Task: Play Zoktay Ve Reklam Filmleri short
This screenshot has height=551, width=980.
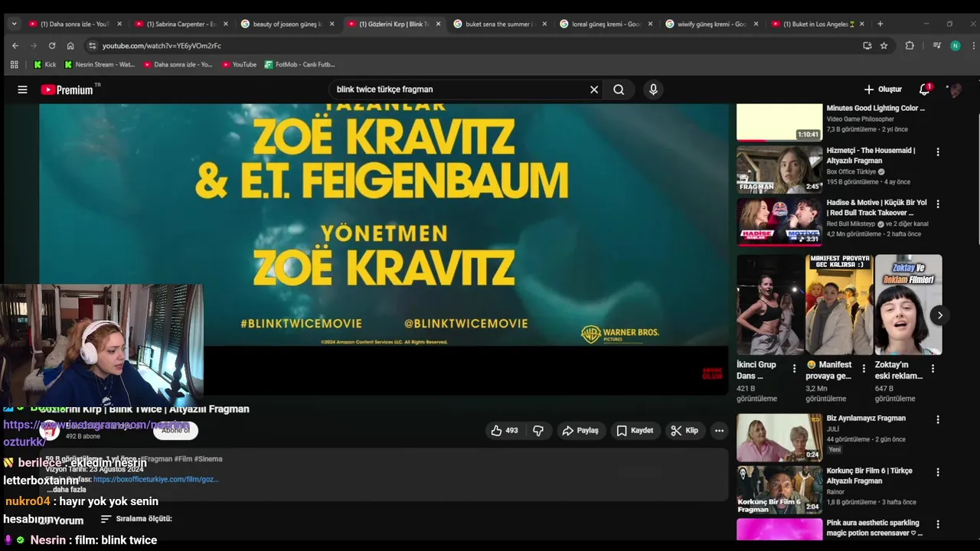Action: 908,305
